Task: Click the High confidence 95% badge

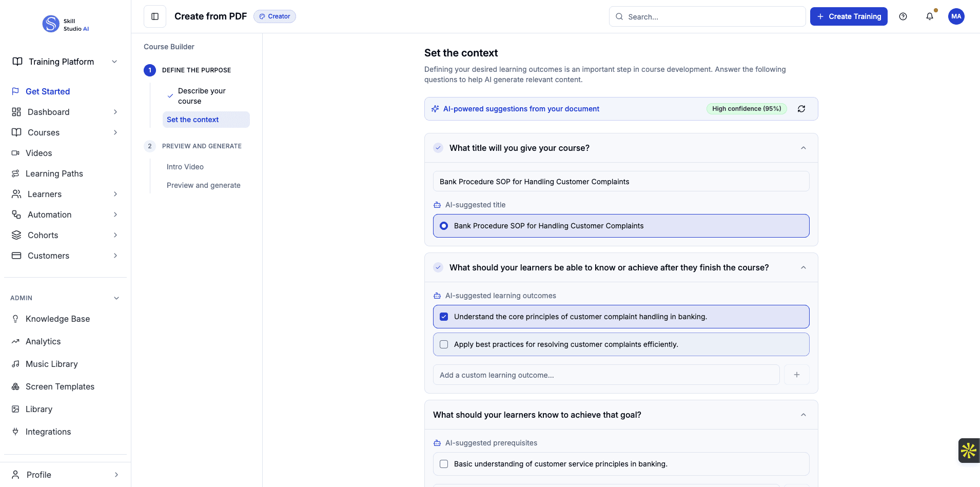Action: [x=746, y=109]
